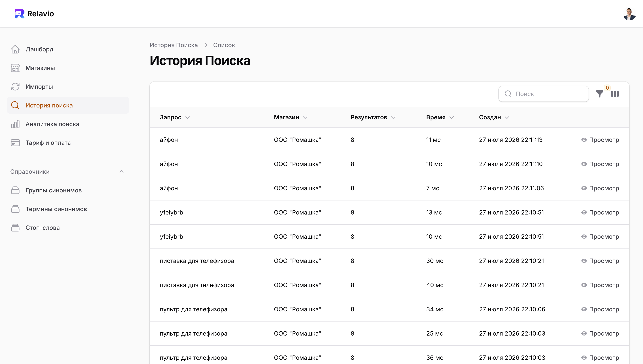
Task: Click the Поиск search field
Action: (543, 94)
